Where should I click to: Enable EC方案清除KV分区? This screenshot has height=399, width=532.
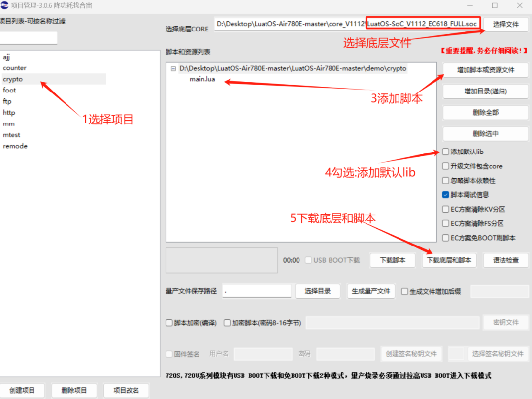click(x=445, y=209)
